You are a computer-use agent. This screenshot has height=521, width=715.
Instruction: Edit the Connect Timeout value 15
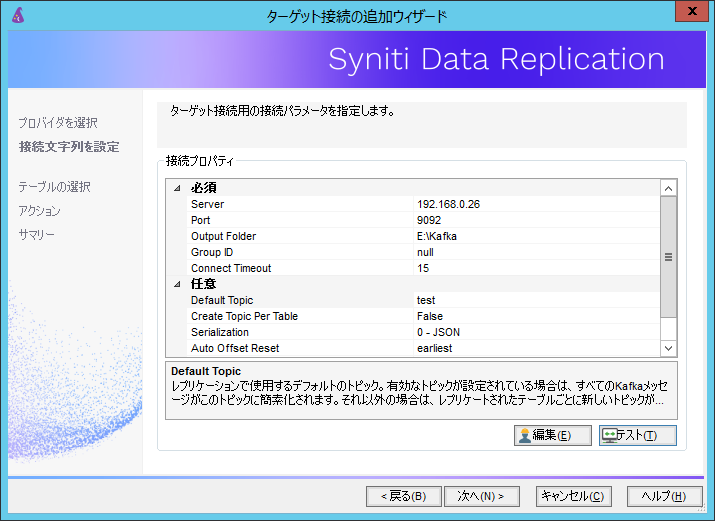point(536,268)
